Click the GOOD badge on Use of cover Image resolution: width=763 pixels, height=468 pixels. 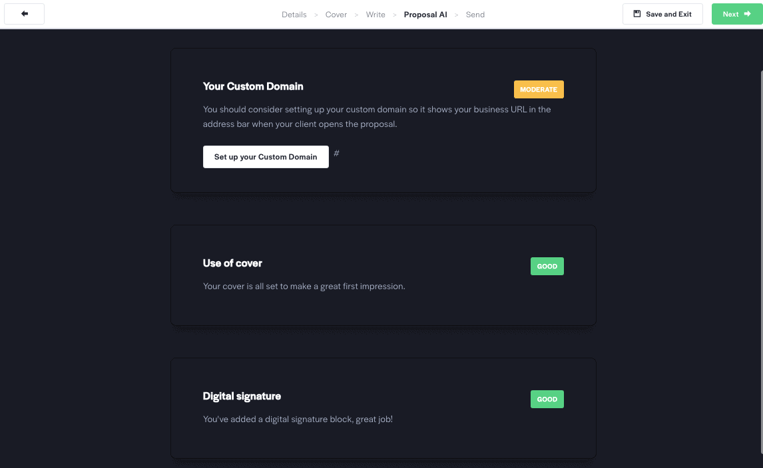coord(547,266)
